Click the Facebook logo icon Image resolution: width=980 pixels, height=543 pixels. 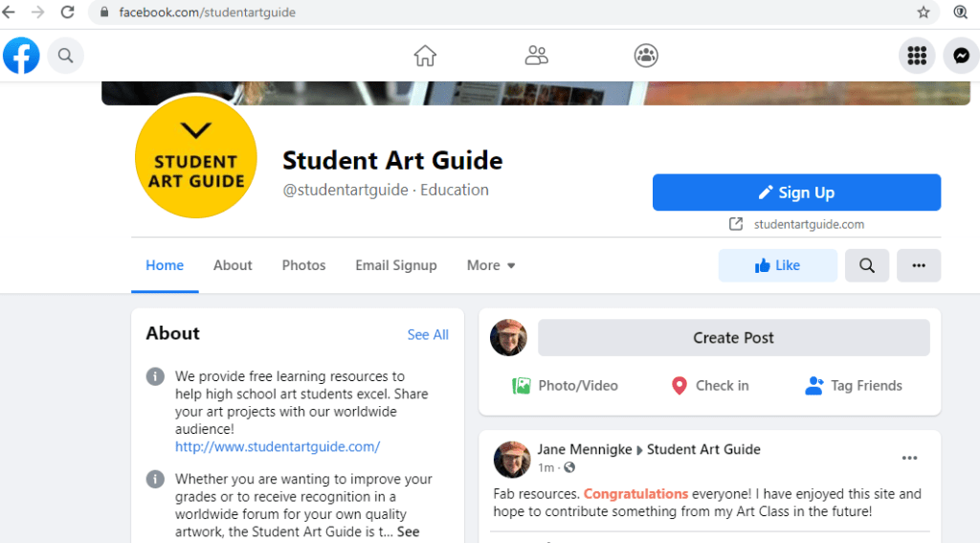click(21, 56)
